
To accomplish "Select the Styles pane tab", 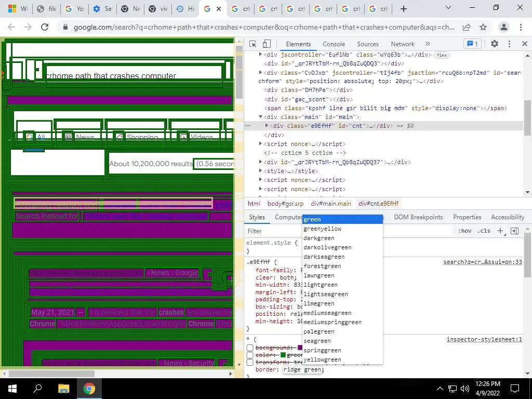I will pos(257,217).
